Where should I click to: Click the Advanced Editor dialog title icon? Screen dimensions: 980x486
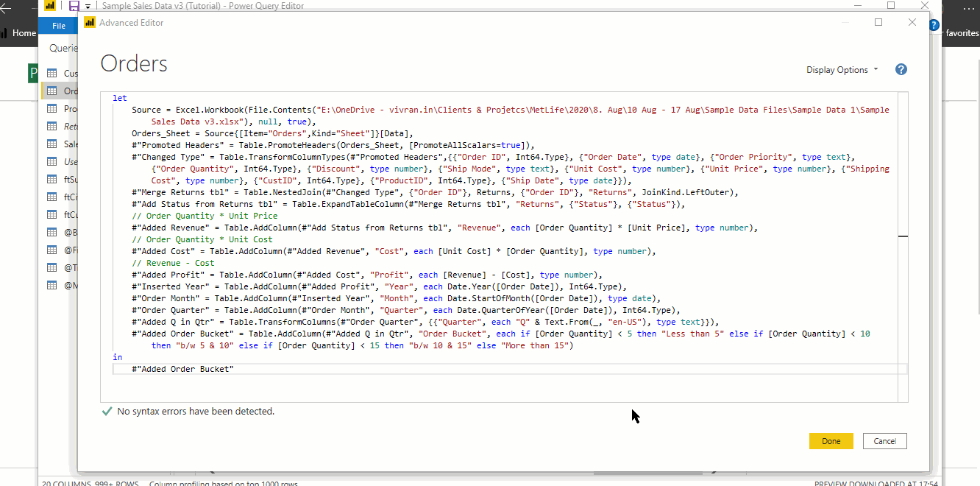(x=90, y=23)
